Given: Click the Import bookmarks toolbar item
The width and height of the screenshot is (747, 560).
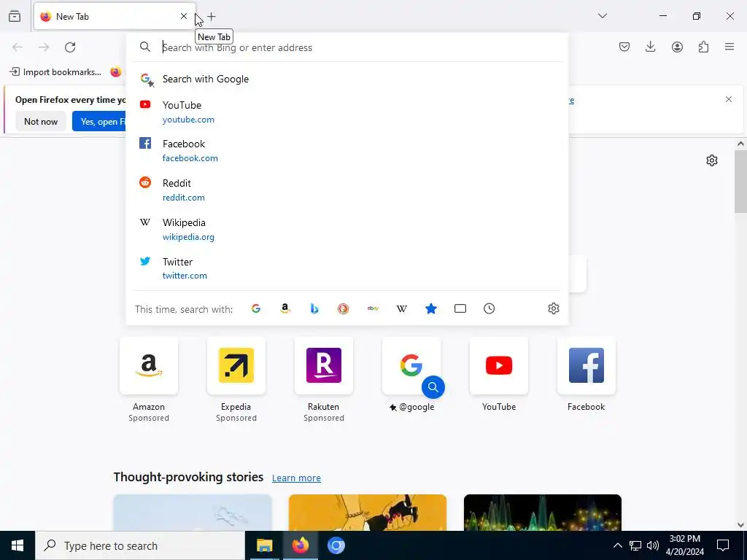Looking at the screenshot, I should (x=55, y=72).
